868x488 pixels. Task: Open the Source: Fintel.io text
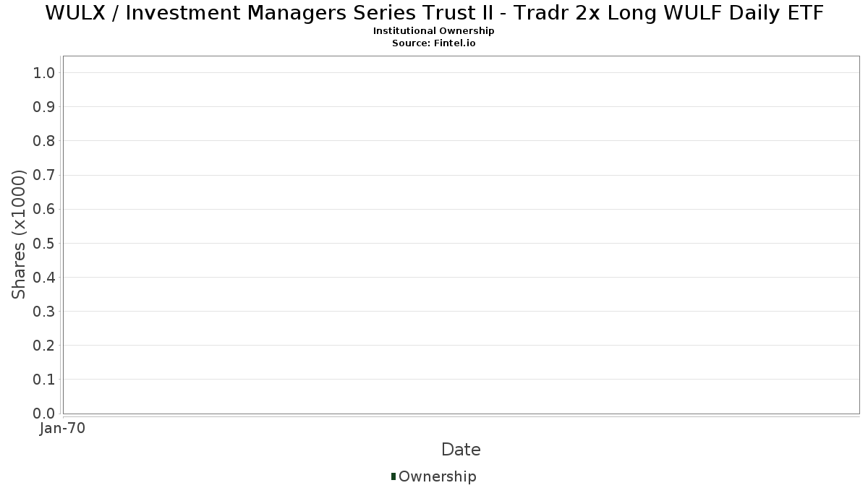tap(434, 43)
